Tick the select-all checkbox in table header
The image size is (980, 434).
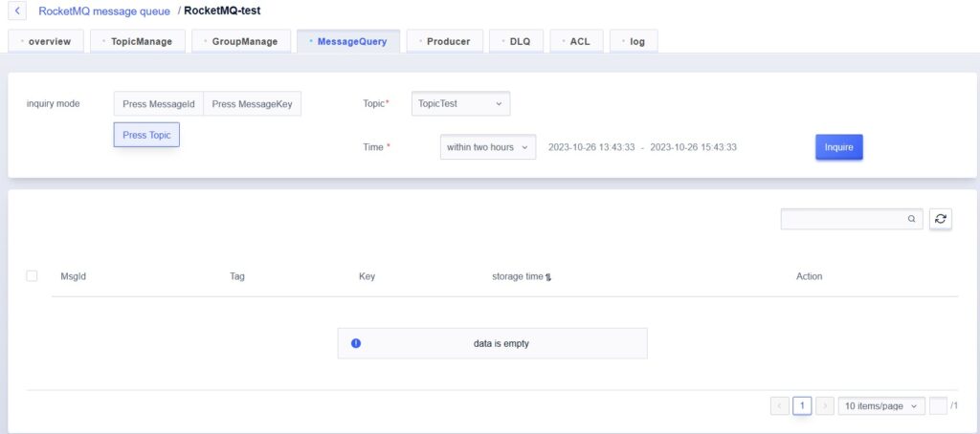click(32, 276)
